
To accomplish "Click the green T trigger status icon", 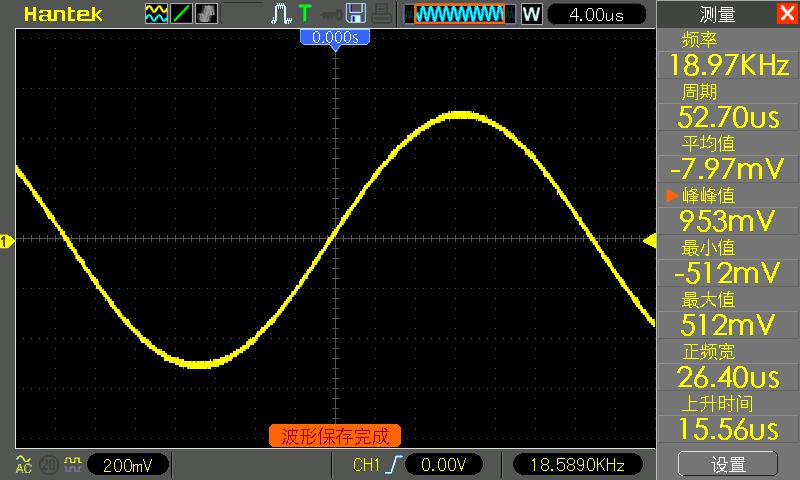I will pyautogui.click(x=305, y=14).
